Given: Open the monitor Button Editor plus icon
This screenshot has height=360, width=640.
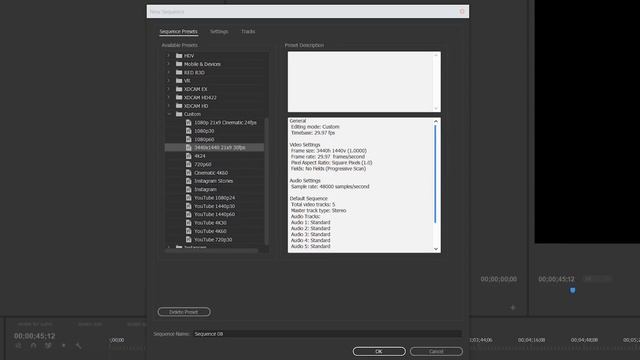Looking at the screenshot, I should pos(513,307).
